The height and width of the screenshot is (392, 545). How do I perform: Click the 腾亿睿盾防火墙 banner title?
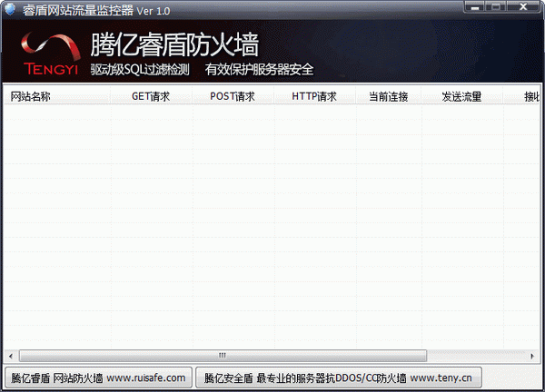pyautogui.click(x=174, y=44)
